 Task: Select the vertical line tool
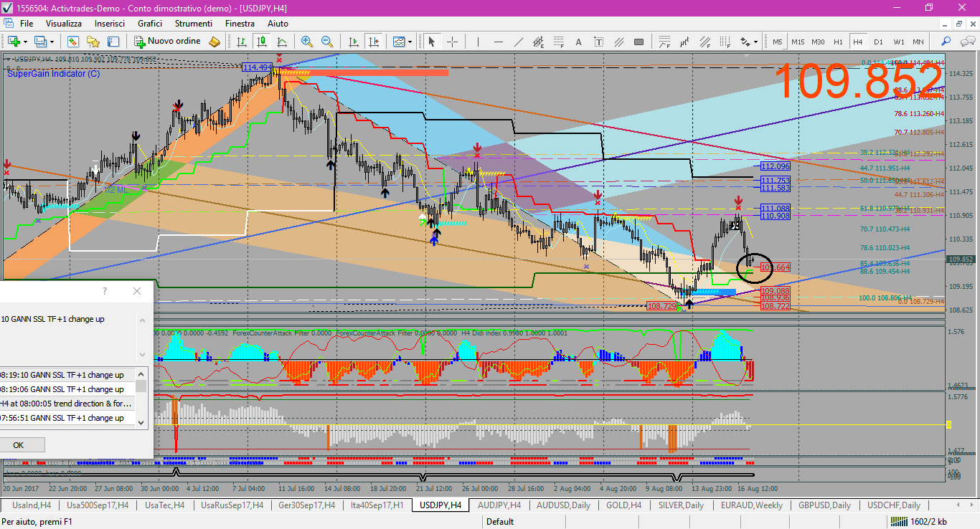coord(478,42)
